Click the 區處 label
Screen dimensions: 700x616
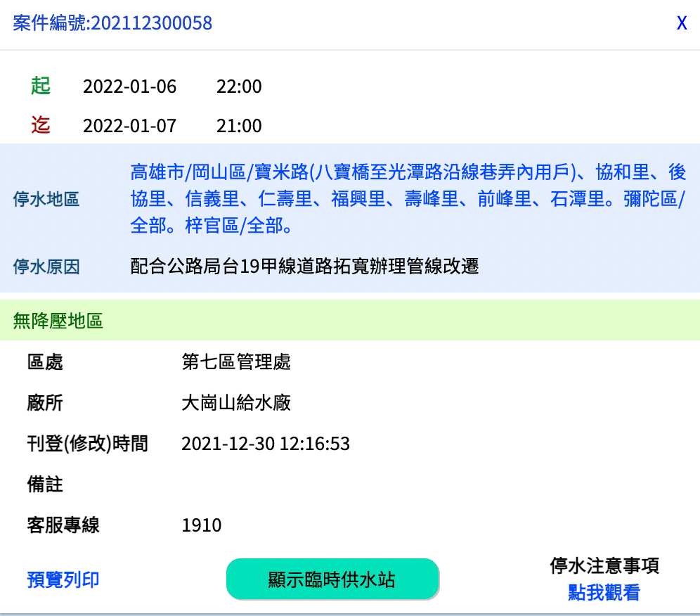(45, 361)
